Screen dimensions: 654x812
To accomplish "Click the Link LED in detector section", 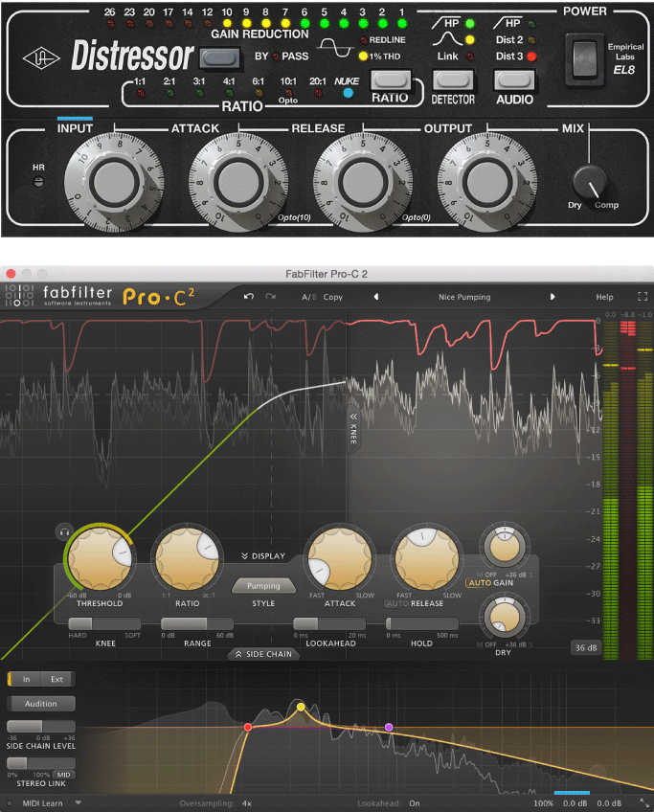I will pyautogui.click(x=469, y=56).
